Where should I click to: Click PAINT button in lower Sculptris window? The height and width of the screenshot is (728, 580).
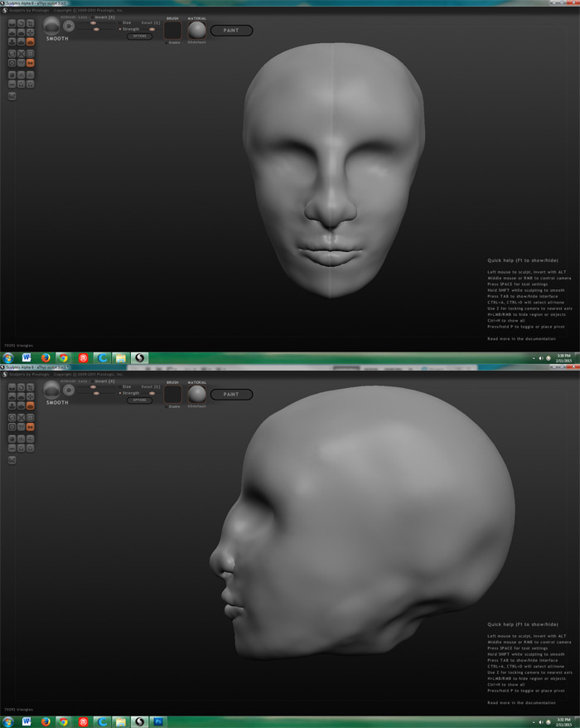point(231,395)
